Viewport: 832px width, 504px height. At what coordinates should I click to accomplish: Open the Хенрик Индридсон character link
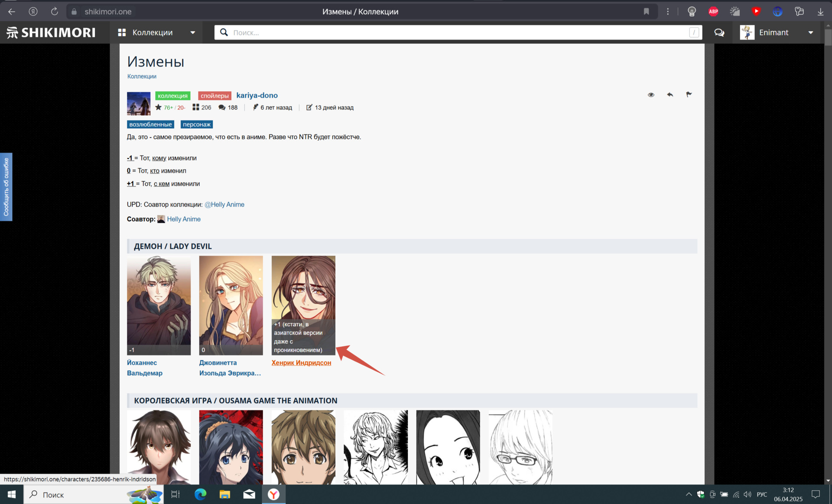301,363
